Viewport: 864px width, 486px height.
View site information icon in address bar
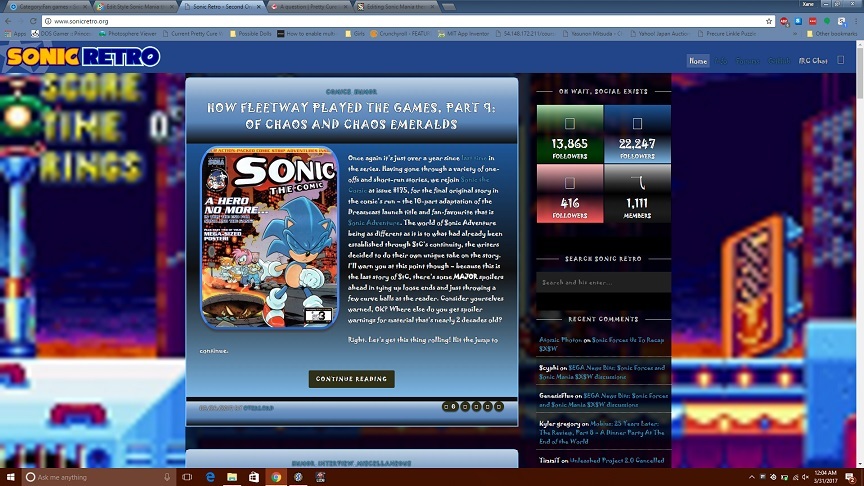coord(48,21)
